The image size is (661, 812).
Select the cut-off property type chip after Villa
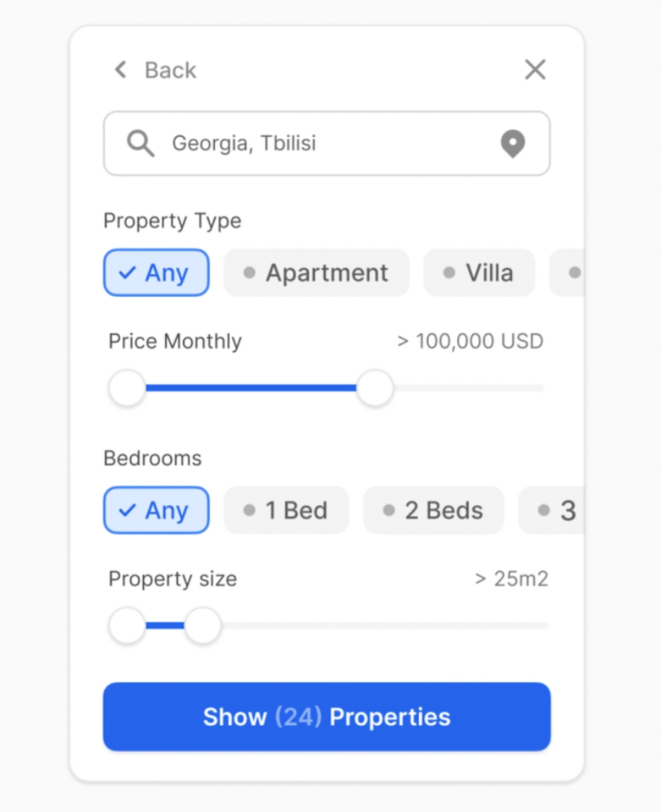(570, 273)
